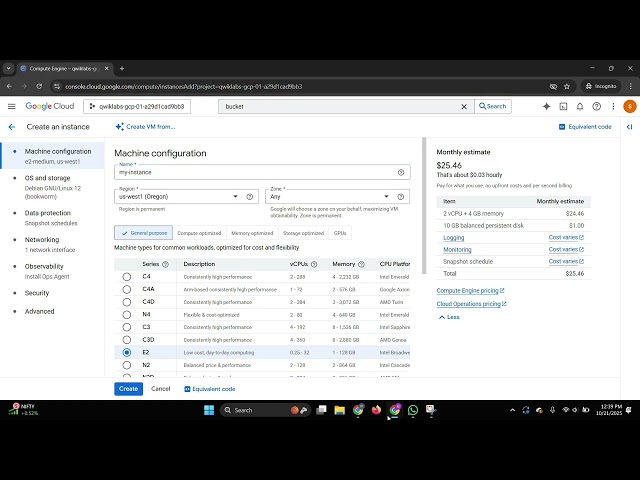Viewport: 640px width, 480px height.
Task: Select the C3 series radio button
Action: [127, 327]
